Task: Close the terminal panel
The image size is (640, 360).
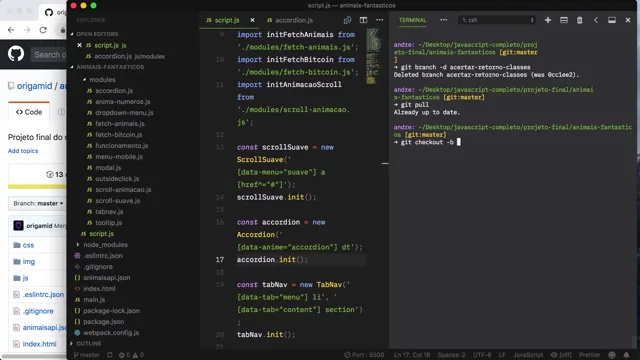Action: tap(628, 20)
